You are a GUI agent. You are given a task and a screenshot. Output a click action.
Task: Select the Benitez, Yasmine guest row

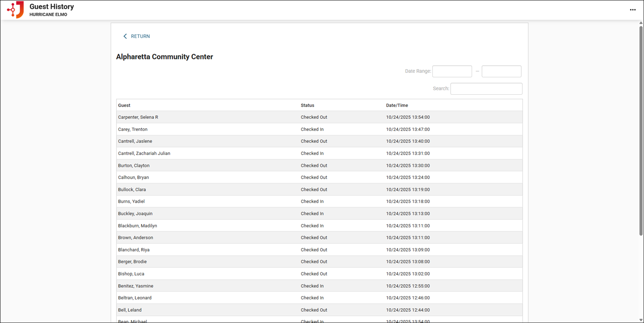pos(135,286)
